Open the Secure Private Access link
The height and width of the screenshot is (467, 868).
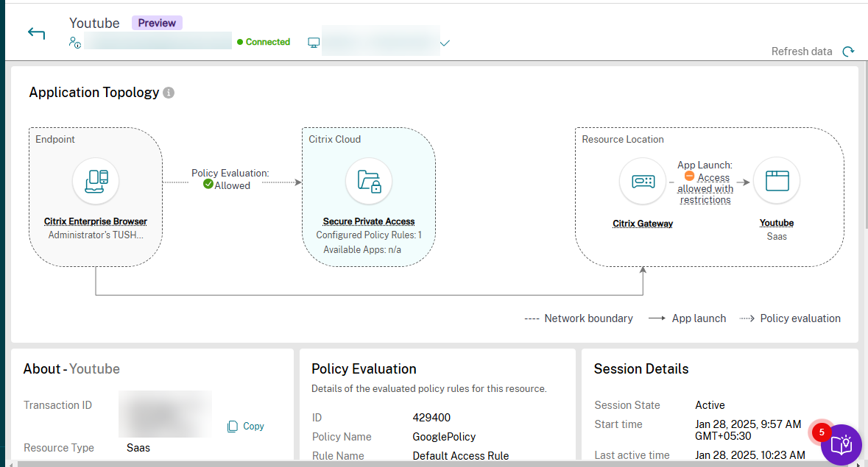coord(369,221)
